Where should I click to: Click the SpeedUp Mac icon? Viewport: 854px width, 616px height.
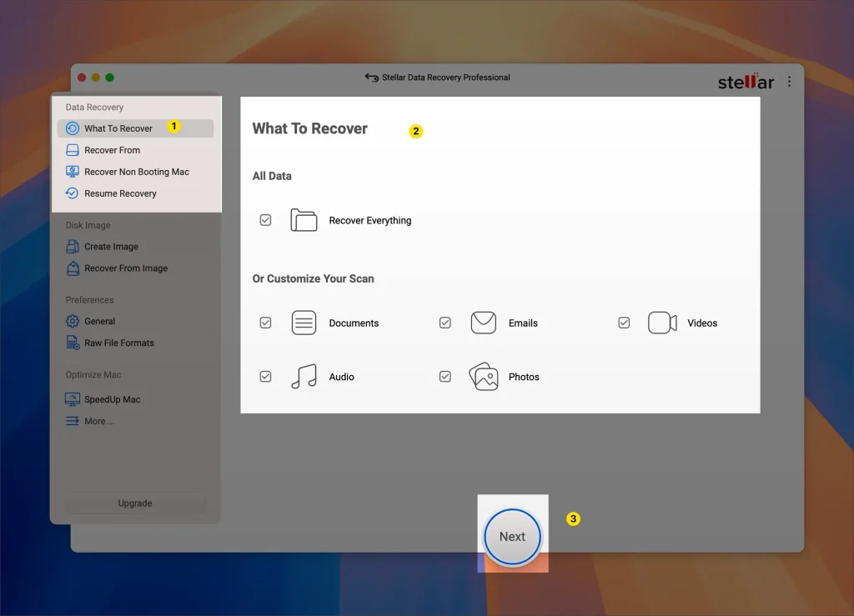73,399
